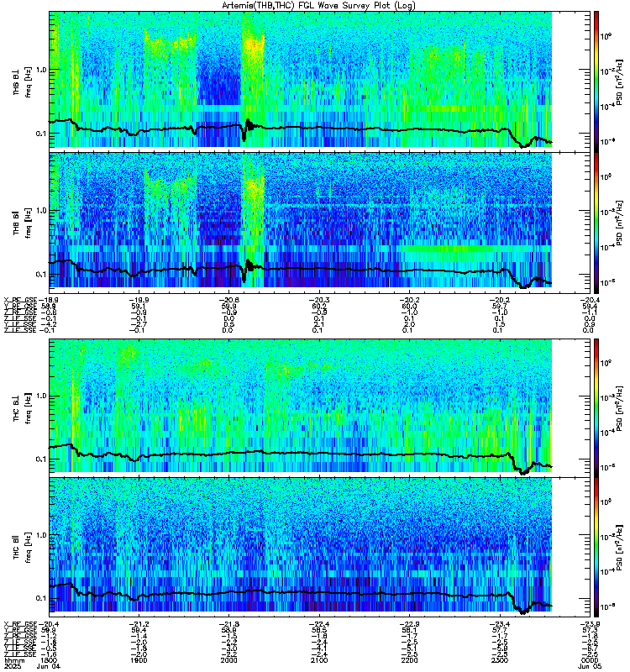Click the PSD color bar beside the THC B-parallel panel
The image size is (630, 672).
(596, 548)
